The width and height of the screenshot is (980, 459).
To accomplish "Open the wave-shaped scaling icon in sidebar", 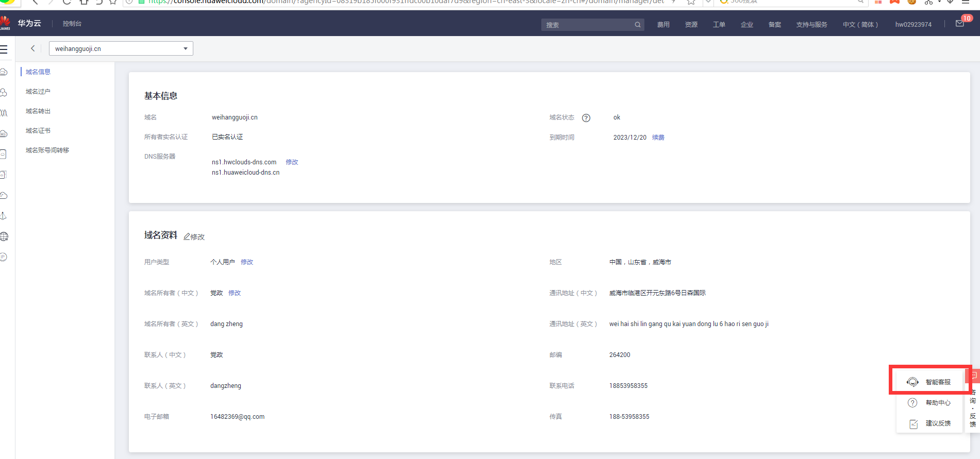I will [4, 113].
